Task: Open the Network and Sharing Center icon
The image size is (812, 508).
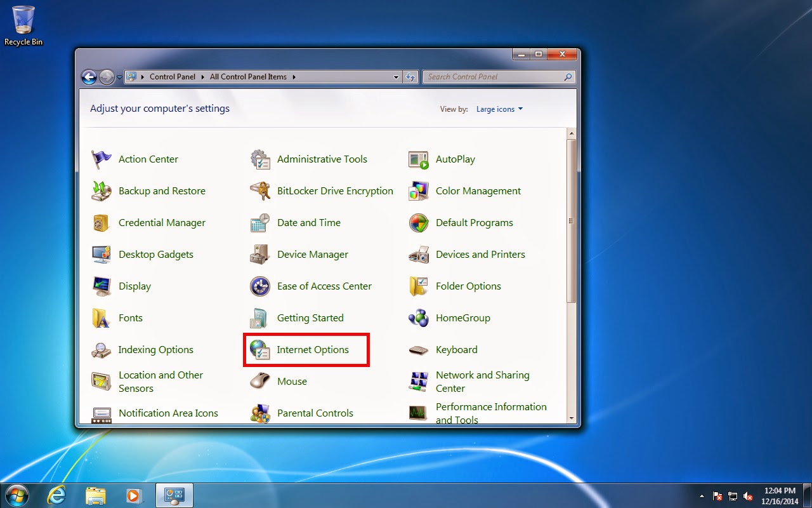Action: (x=419, y=382)
